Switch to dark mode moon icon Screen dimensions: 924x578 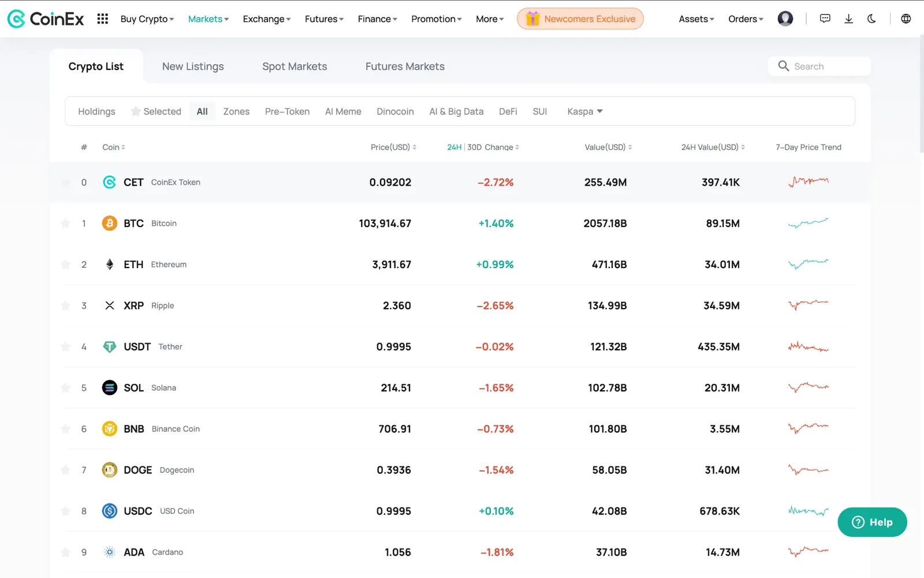pos(871,19)
